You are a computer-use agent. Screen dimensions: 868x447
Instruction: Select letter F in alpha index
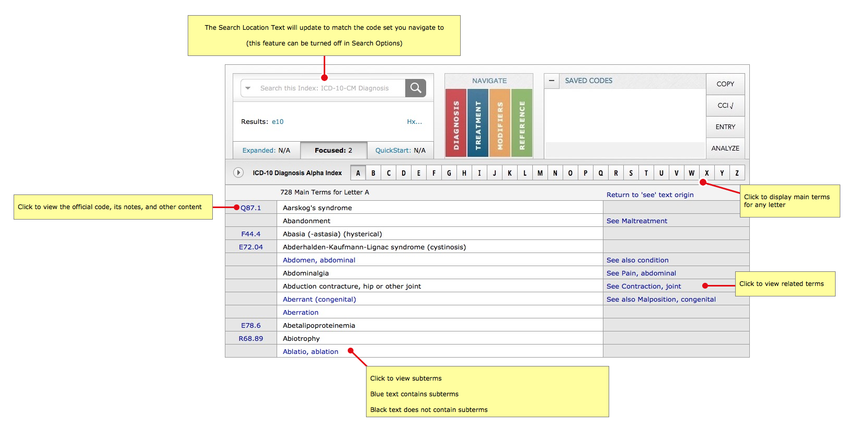(434, 173)
